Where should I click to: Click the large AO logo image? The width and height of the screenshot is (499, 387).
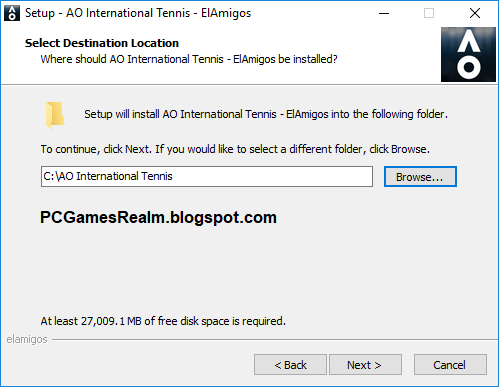pos(468,55)
